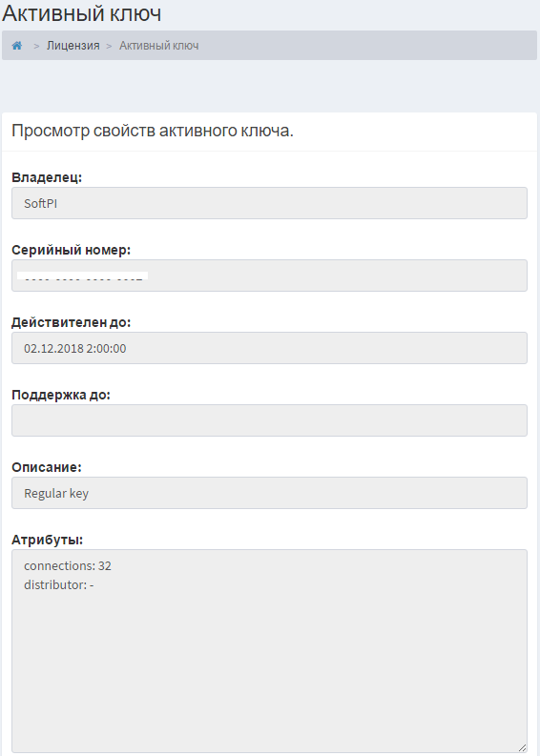Screen dimensions: 540x756
Task: Click the Активный ключ breadcrumb item
Action: pos(158,46)
